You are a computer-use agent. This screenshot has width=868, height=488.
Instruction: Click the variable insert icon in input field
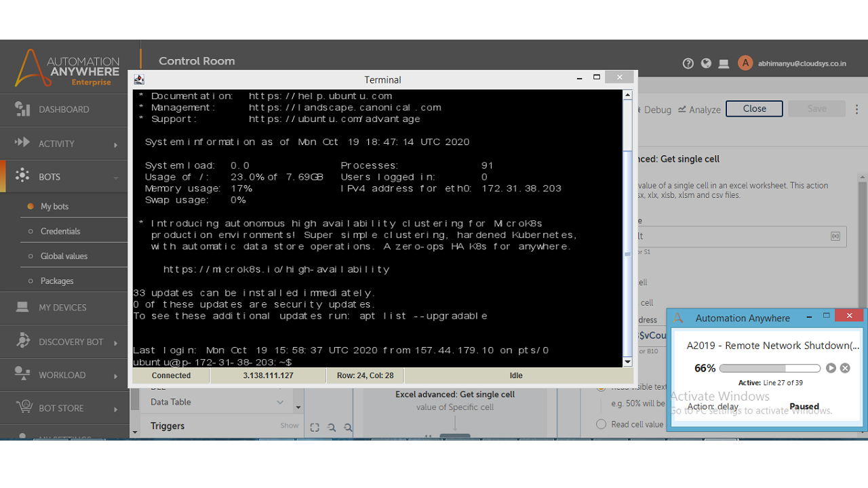pos(835,236)
